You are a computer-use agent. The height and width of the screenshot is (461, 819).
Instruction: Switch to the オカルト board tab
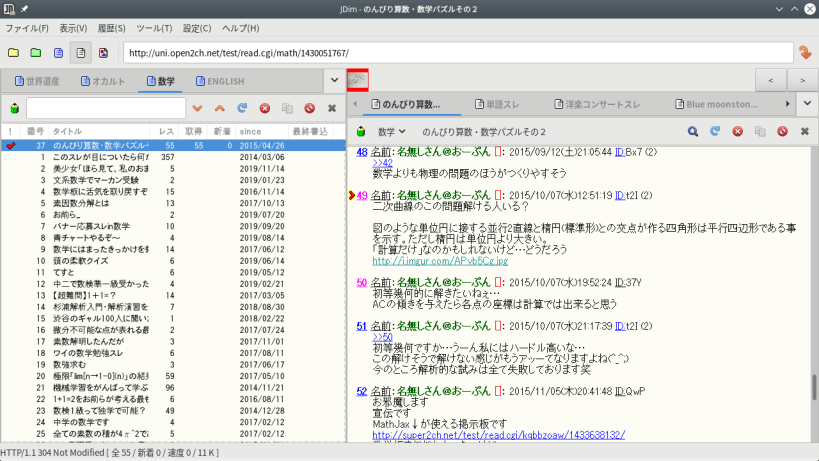(103, 81)
